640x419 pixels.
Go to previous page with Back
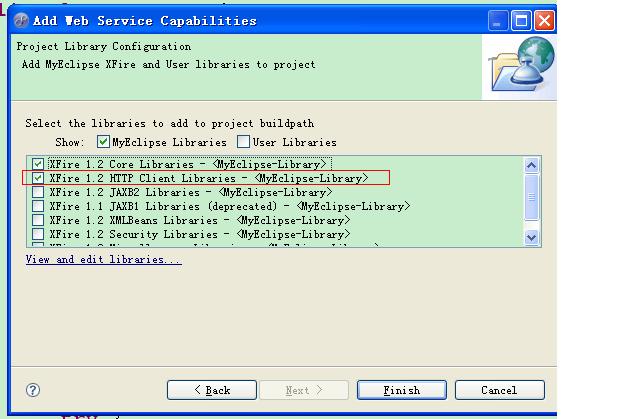pyautogui.click(x=212, y=390)
